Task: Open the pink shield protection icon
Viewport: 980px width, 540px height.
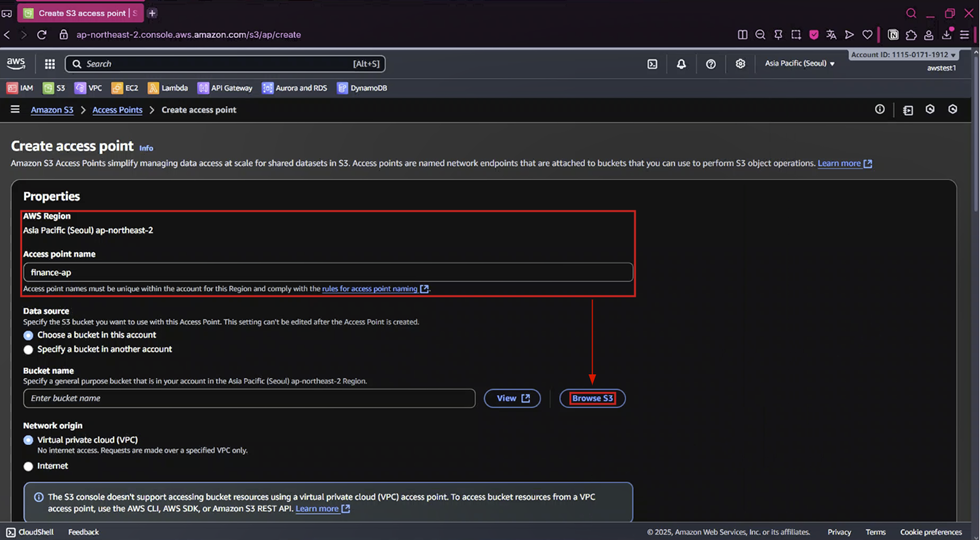Action: (814, 35)
